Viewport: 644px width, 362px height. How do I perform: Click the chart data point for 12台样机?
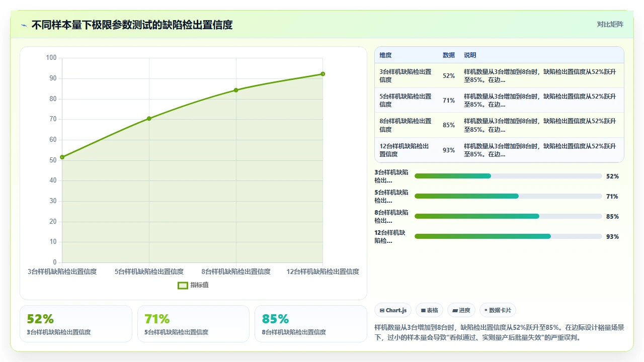[323, 74]
